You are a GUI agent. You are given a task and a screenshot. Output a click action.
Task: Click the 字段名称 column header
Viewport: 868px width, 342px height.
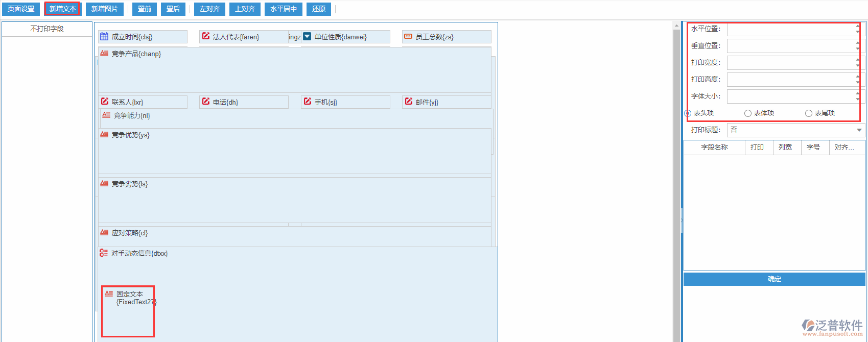(714, 147)
